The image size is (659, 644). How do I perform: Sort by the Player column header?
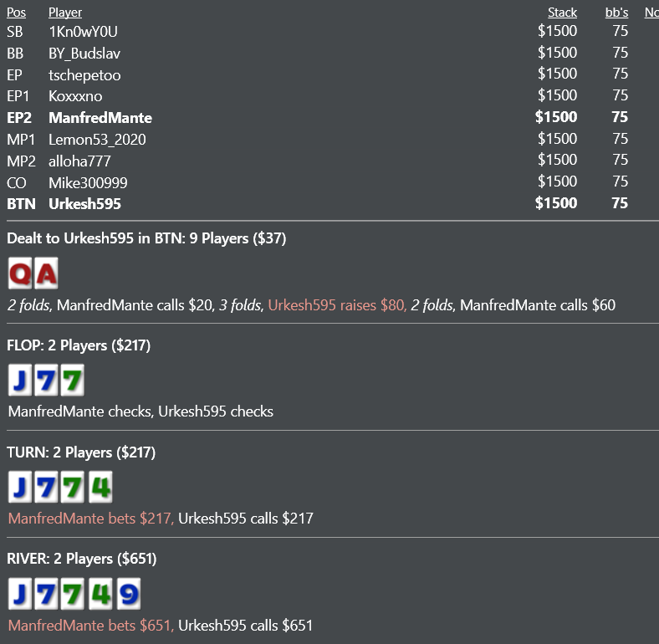[x=65, y=13]
